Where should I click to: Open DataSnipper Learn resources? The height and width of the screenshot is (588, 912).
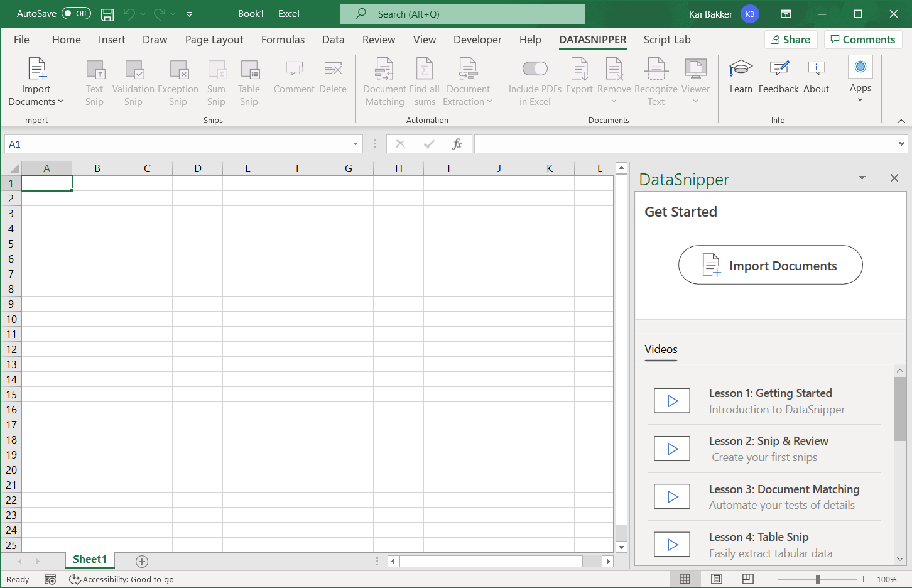click(x=741, y=77)
